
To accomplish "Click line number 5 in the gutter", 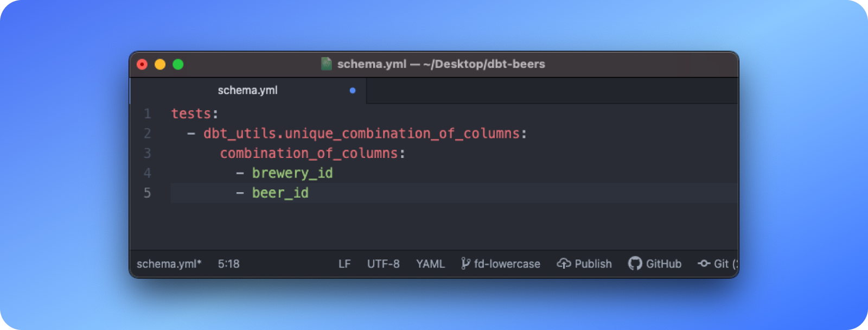I will click(x=147, y=193).
